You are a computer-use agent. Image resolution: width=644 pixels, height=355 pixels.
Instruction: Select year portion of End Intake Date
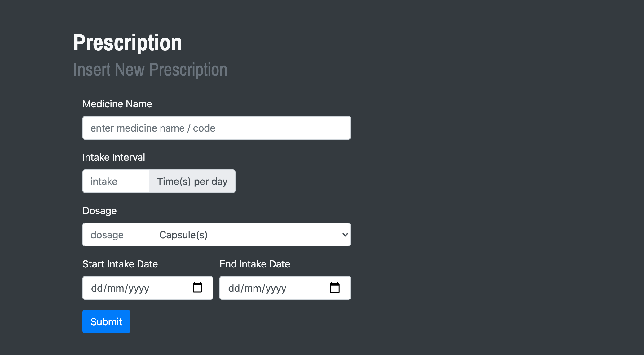point(276,288)
